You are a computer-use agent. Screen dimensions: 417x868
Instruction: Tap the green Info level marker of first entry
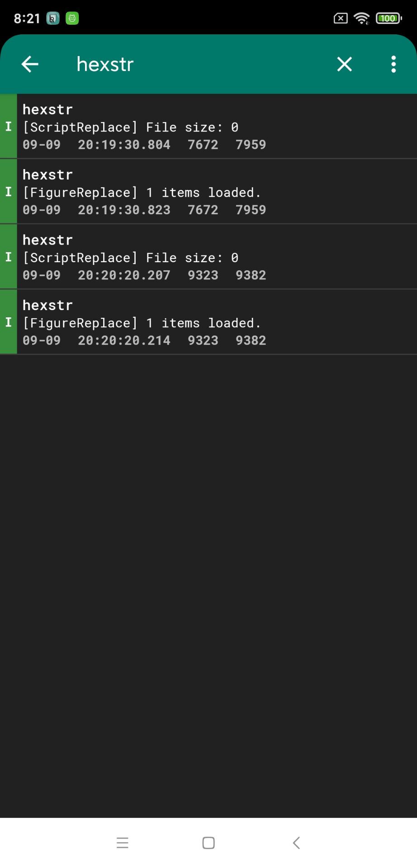pyautogui.click(x=8, y=127)
